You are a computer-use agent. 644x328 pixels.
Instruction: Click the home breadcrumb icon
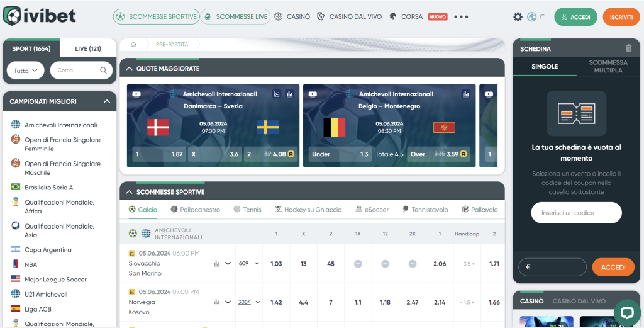pyautogui.click(x=133, y=45)
